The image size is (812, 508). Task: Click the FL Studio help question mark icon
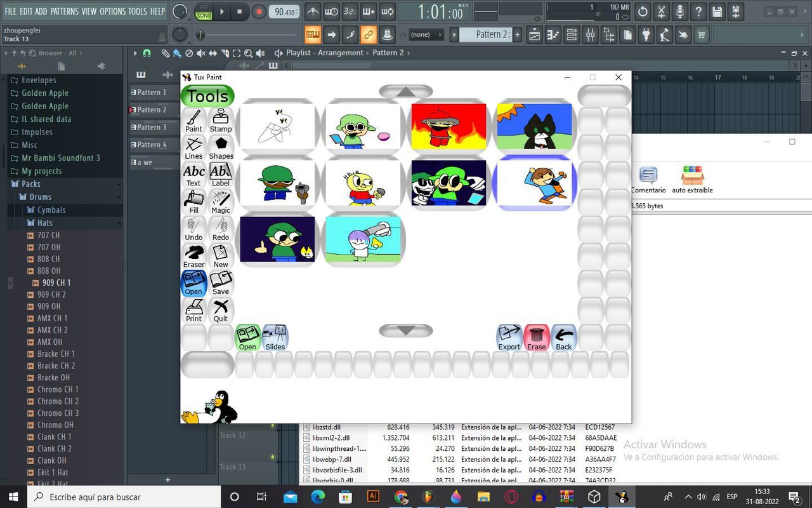pyautogui.click(x=698, y=11)
